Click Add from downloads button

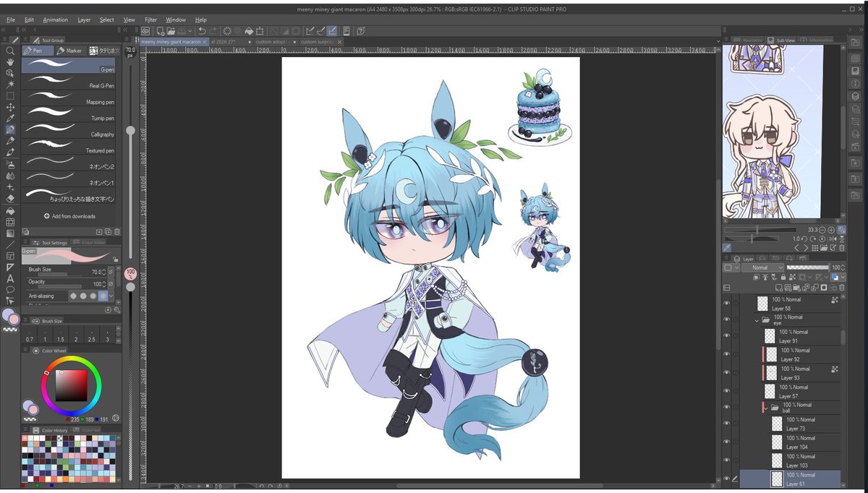(69, 216)
